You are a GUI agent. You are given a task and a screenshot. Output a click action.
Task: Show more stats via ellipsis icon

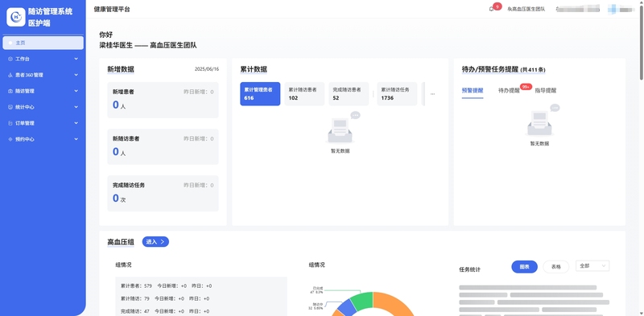point(432,94)
